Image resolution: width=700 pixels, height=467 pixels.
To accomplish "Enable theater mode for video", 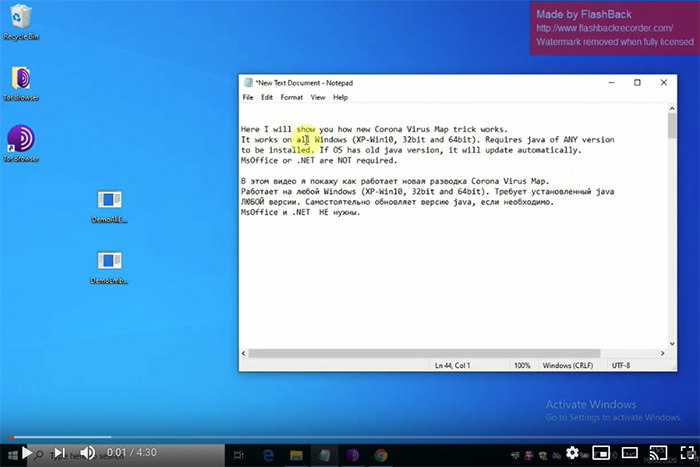I will coord(629,453).
